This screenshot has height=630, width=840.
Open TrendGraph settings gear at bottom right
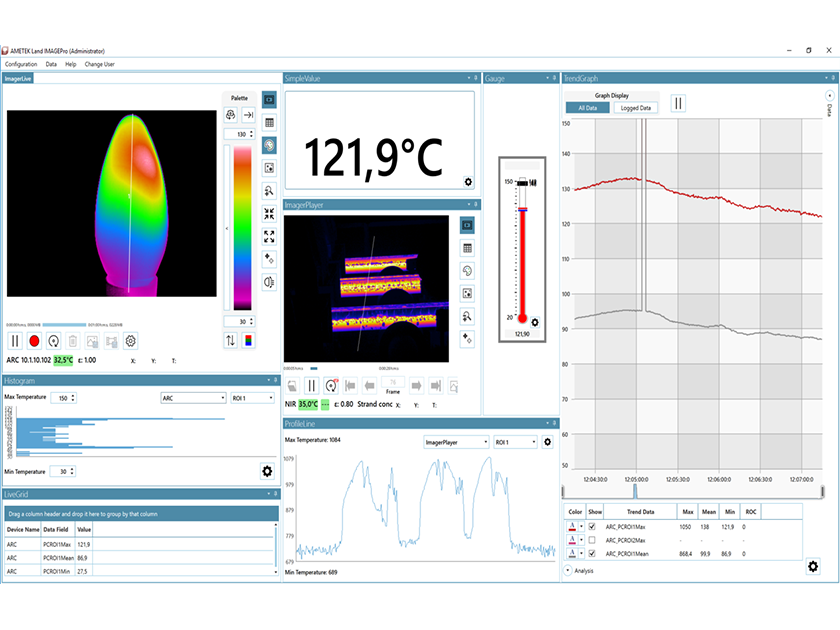813,567
